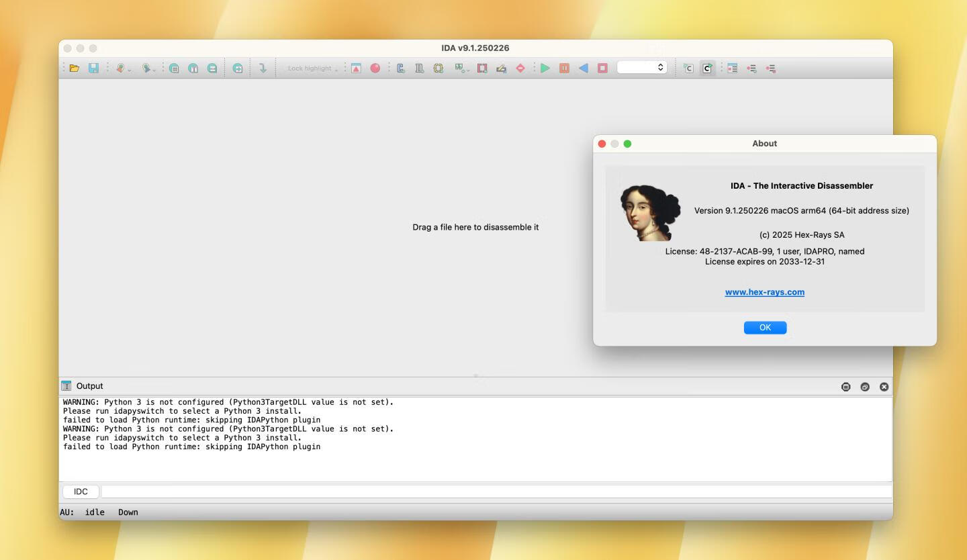
Task: Click the highlighted C window toolbar icon
Action: coord(707,68)
